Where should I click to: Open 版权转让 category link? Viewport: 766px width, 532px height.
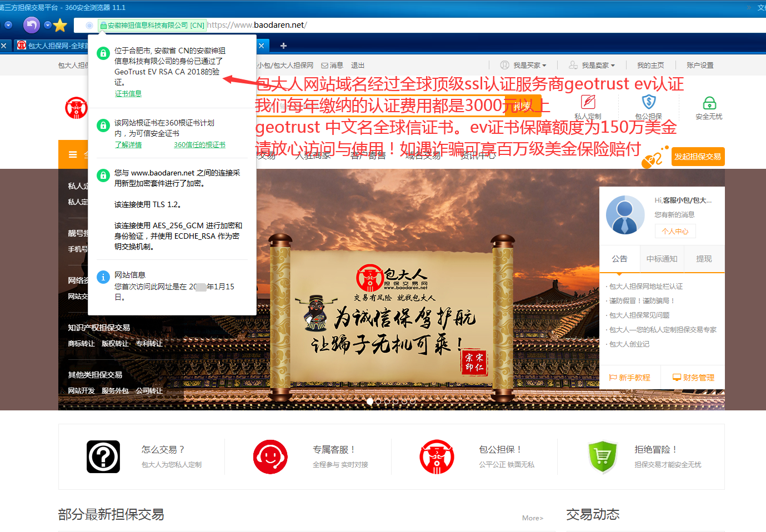click(x=115, y=344)
